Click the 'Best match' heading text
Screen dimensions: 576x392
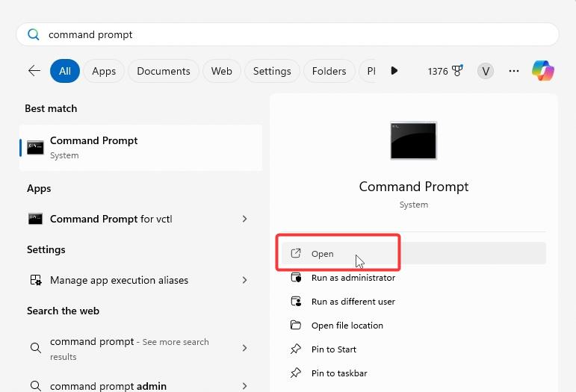51,109
